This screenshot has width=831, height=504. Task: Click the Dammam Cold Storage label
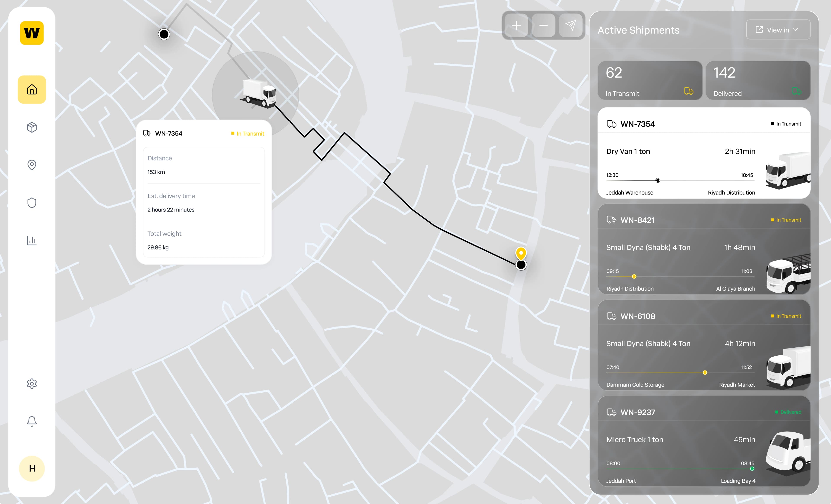pos(635,385)
